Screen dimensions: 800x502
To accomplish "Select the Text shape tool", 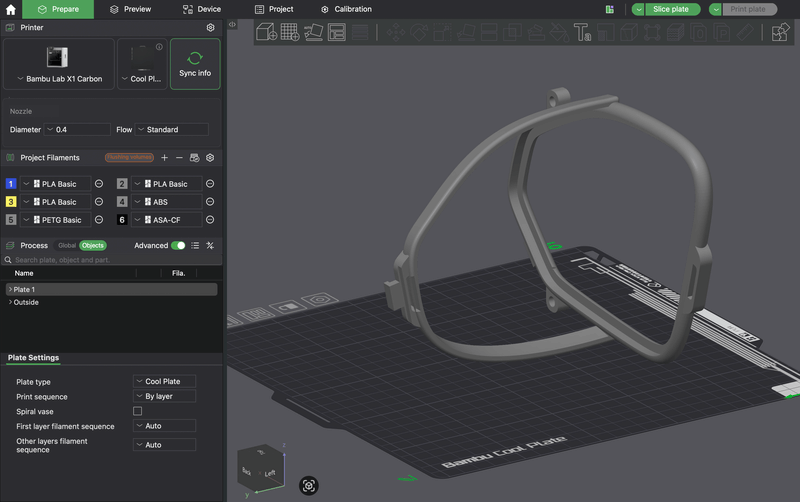I will [x=583, y=33].
